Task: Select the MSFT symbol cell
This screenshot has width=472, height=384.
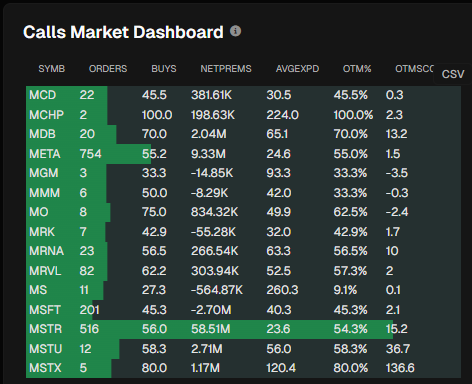Action: 45,310
